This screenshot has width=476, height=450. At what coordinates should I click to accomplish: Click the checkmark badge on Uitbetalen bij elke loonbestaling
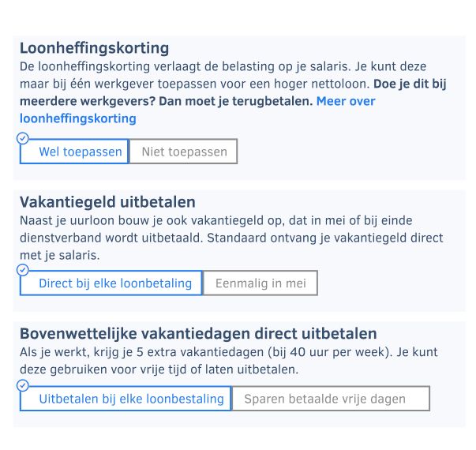point(23,384)
